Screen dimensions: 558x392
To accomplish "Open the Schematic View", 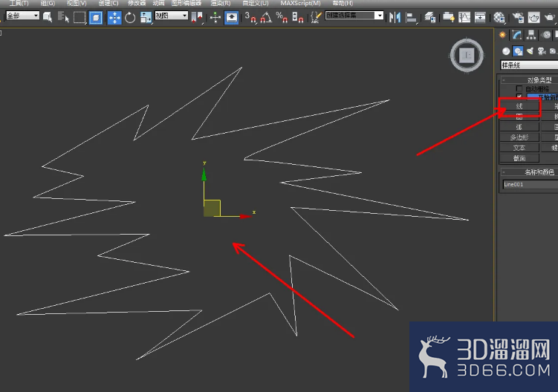I will click(480, 17).
